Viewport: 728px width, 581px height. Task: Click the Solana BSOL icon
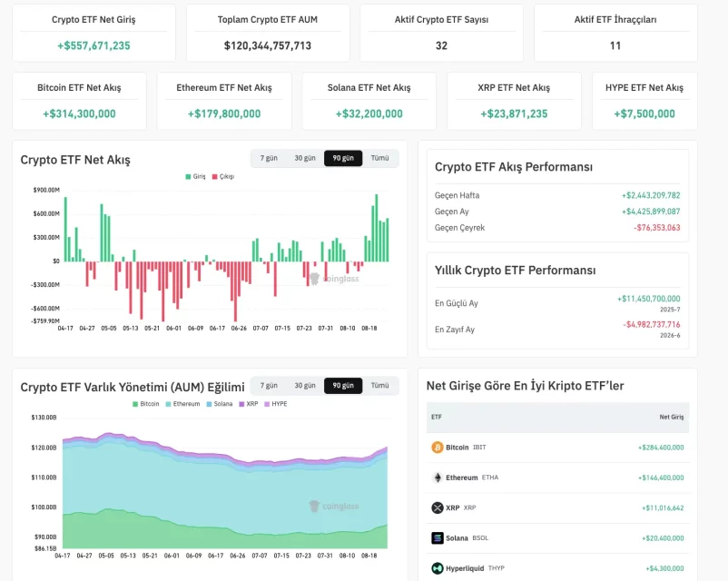pyautogui.click(x=438, y=537)
